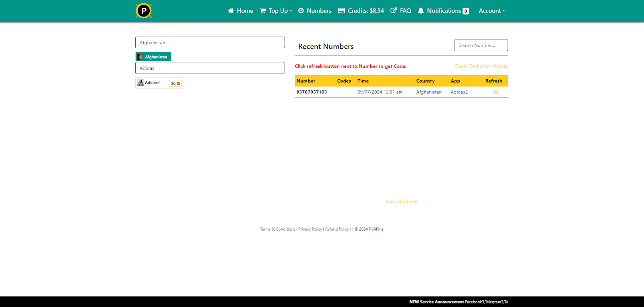Open Privacy Policy link

point(310,229)
